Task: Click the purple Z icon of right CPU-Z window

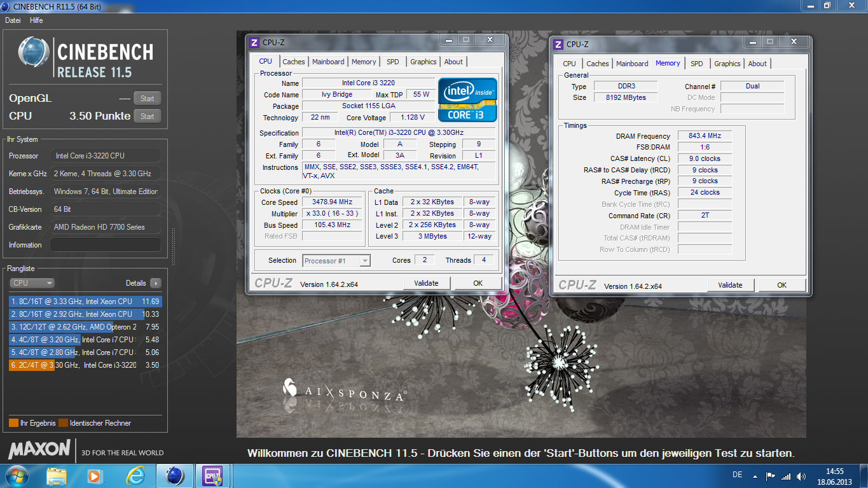Action: click(558, 45)
